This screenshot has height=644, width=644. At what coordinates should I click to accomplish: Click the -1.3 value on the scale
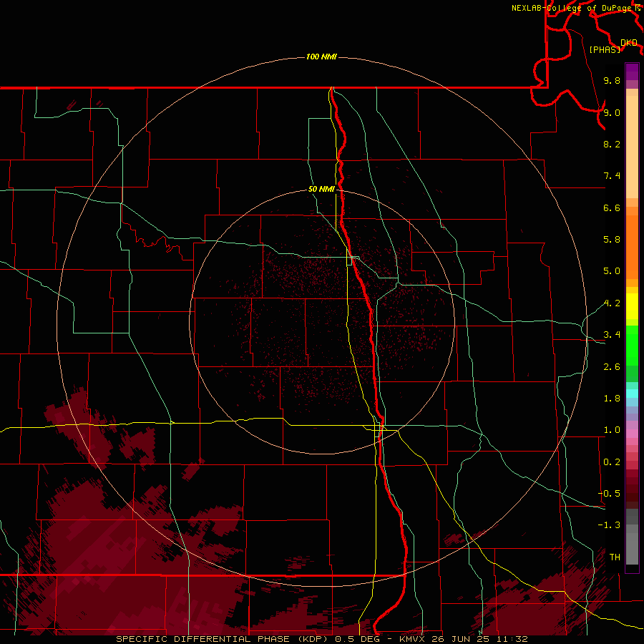609,525
